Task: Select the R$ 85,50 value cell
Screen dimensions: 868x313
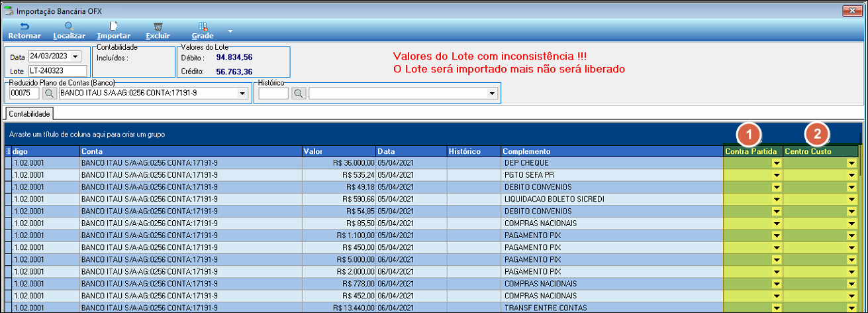Action: coord(338,223)
